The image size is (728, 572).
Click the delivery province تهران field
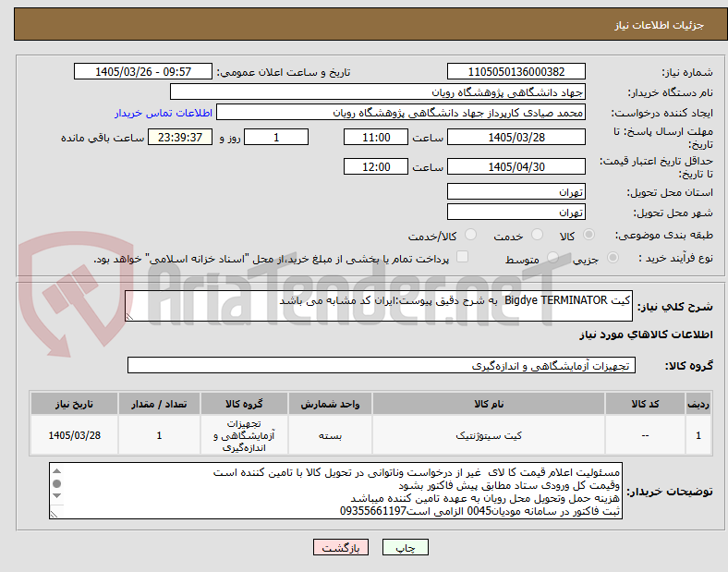tap(516, 192)
